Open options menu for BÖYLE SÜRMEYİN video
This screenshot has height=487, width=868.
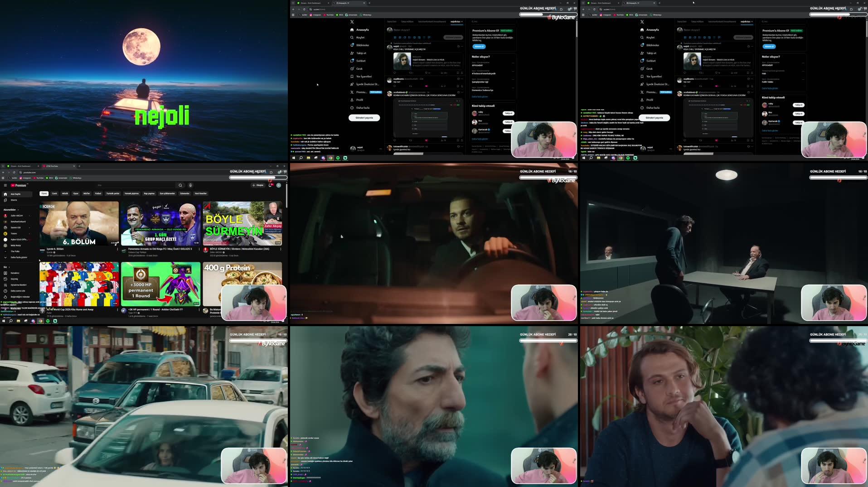281,249
